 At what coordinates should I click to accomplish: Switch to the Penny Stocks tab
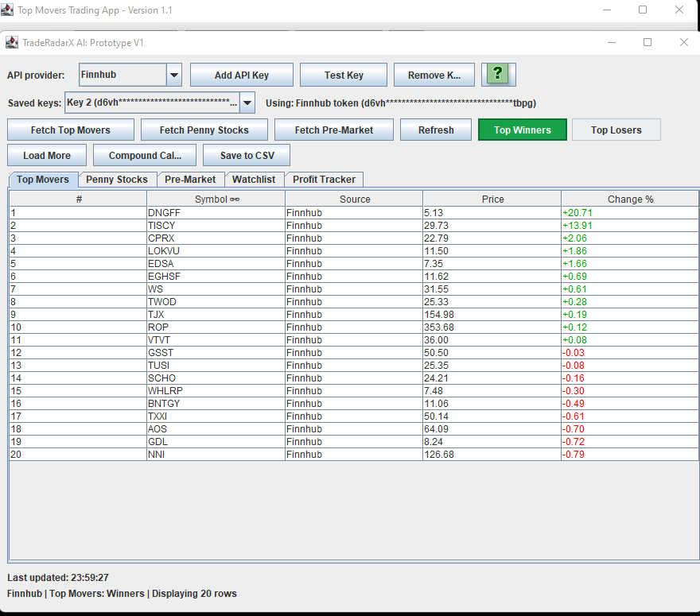click(x=117, y=180)
